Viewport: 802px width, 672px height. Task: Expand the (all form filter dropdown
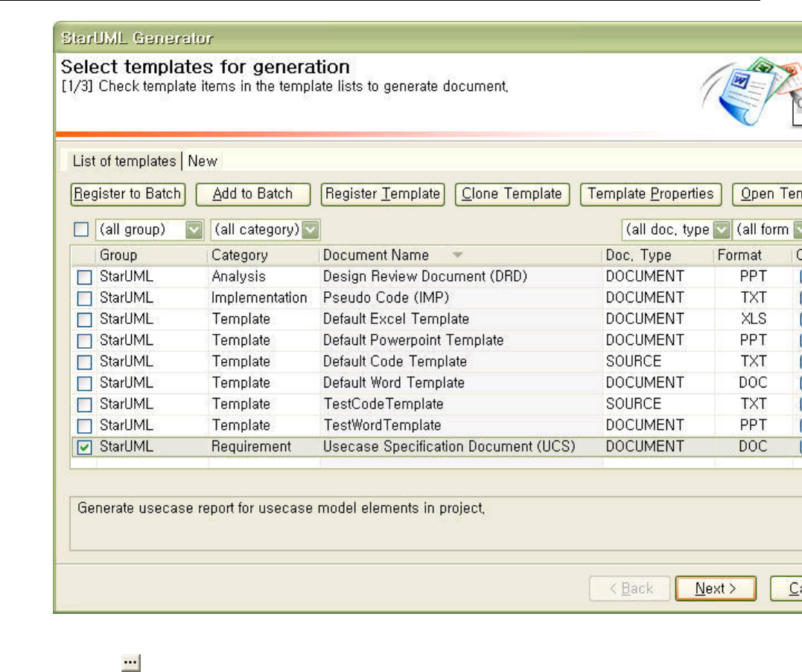click(797, 229)
